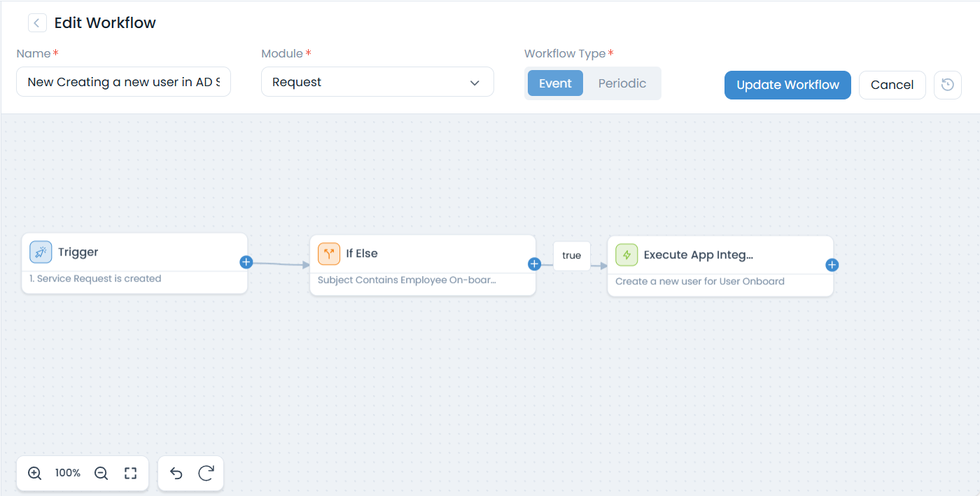Click into the workflow Name field
Screen dimensions: 980x496
(123, 82)
